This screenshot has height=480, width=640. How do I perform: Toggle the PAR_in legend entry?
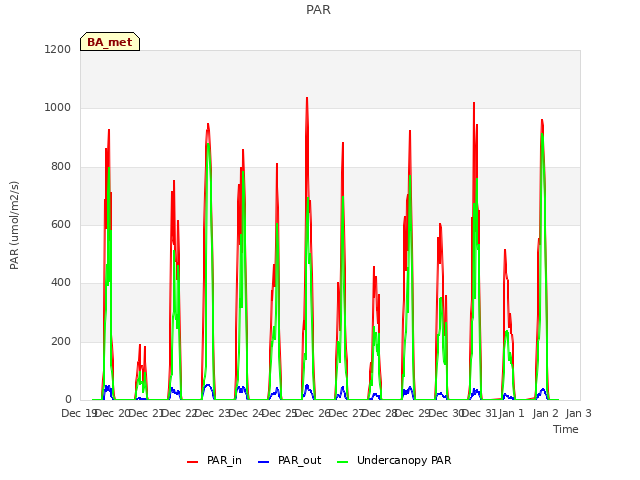click(214, 460)
